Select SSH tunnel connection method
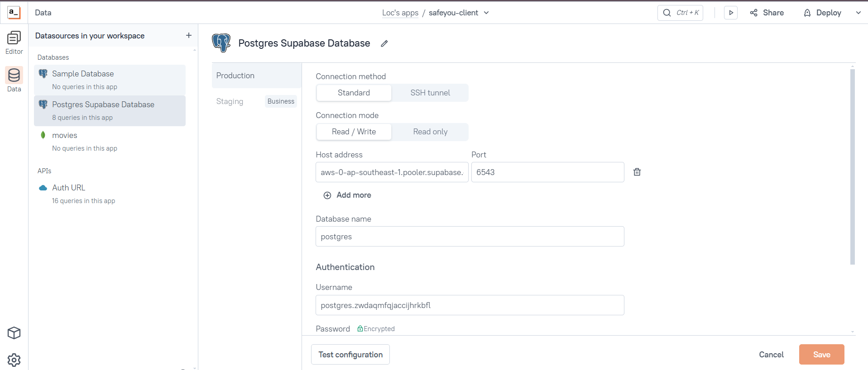 pyautogui.click(x=430, y=93)
